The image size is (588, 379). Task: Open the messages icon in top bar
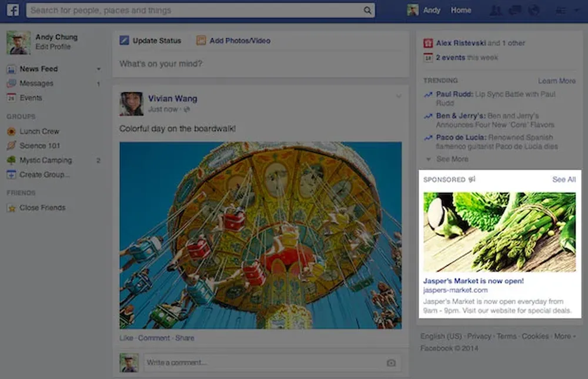(514, 10)
